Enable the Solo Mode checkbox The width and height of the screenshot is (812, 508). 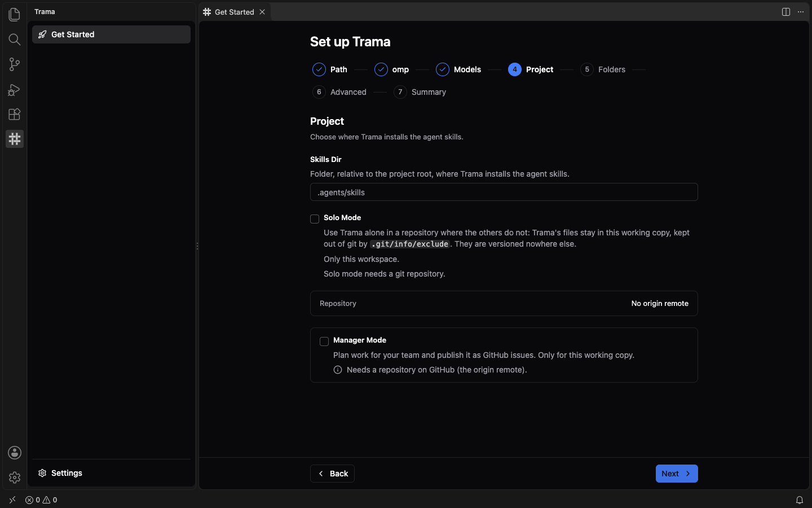[315, 219]
